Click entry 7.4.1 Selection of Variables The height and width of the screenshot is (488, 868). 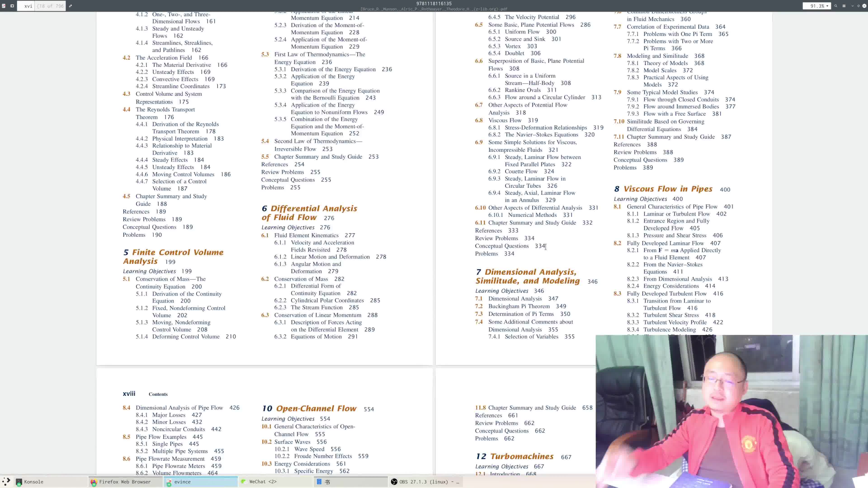click(531, 336)
